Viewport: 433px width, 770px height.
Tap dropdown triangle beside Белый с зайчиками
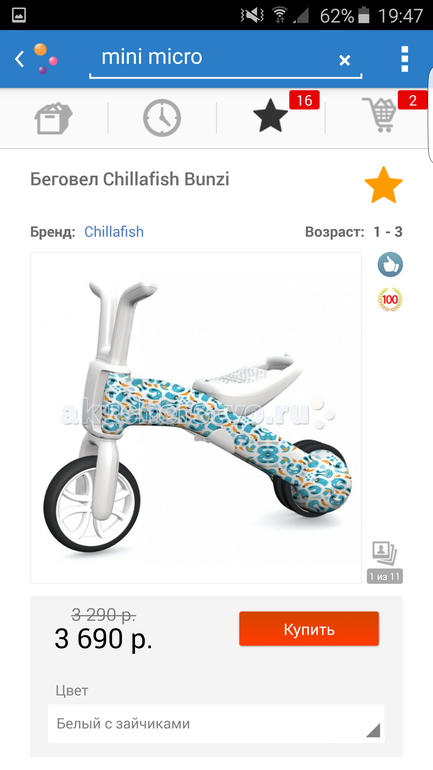pyautogui.click(x=373, y=730)
